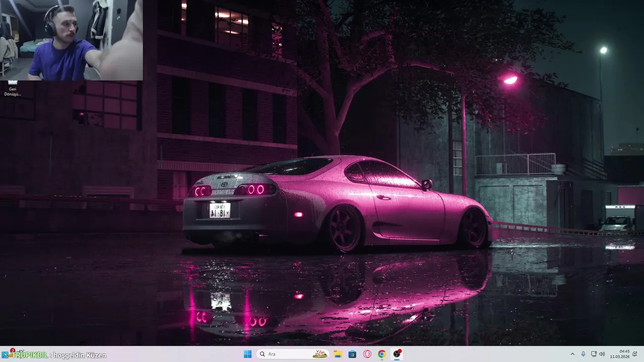Expand hidden system tray icons chevron

(x=572, y=354)
